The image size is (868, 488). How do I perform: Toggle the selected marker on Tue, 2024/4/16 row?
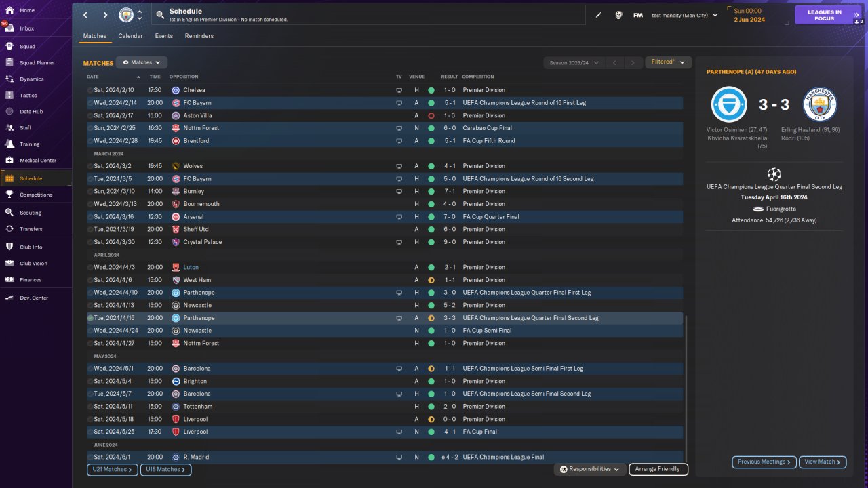(x=90, y=318)
